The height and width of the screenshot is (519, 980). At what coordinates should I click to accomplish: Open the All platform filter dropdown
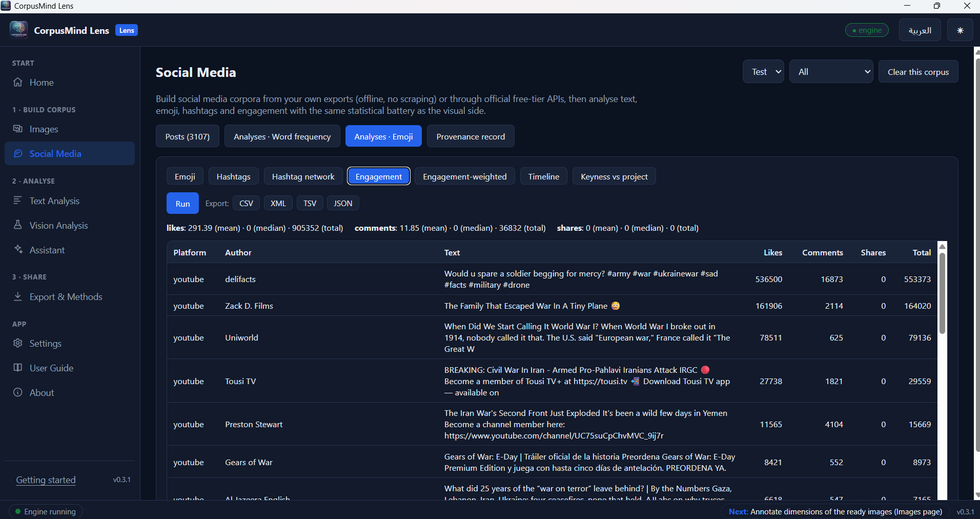(x=831, y=72)
